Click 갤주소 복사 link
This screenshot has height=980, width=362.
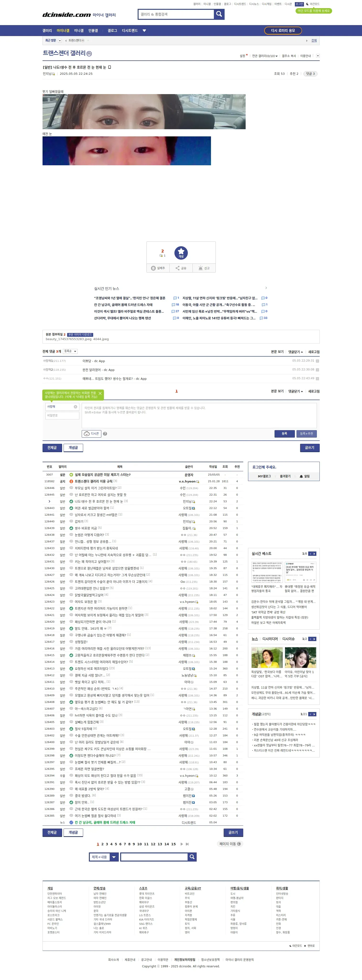289,56
